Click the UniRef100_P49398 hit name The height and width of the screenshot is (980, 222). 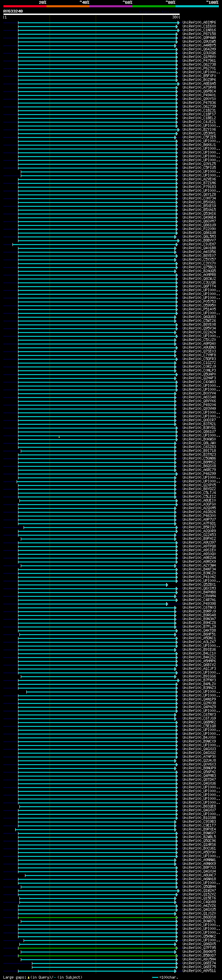click(x=199, y=604)
